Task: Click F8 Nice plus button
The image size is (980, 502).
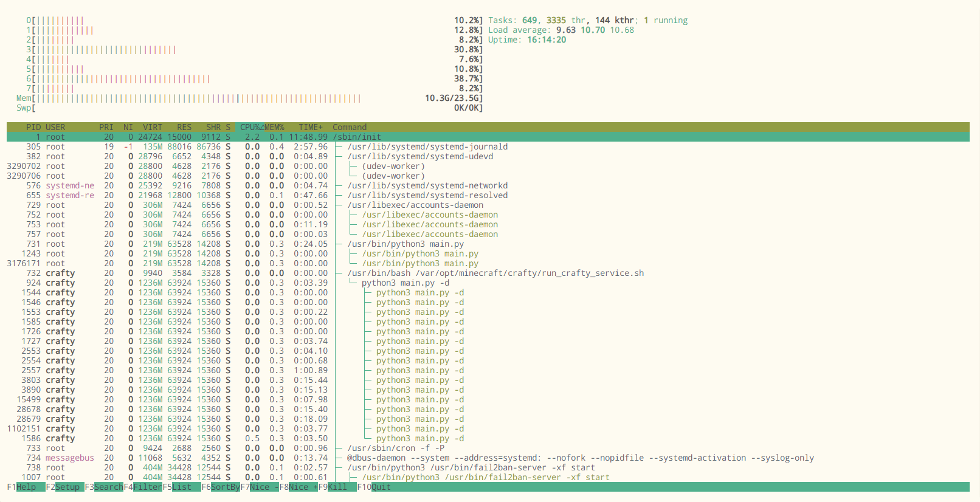Action: (x=298, y=487)
